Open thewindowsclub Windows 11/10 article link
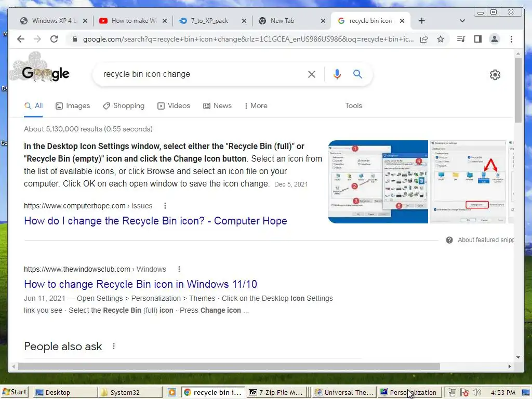The height and width of the screenshot is (399, 532). (x=140, y=284)
